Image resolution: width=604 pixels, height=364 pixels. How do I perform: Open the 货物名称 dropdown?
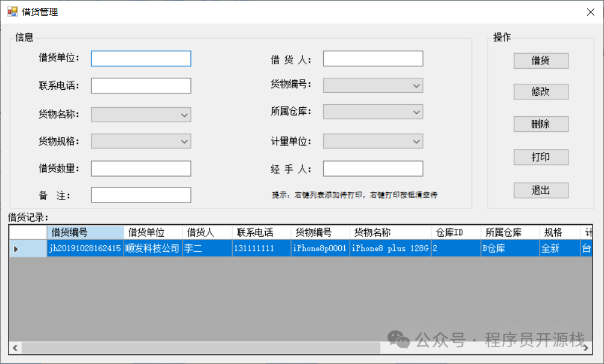coord(141,115)
